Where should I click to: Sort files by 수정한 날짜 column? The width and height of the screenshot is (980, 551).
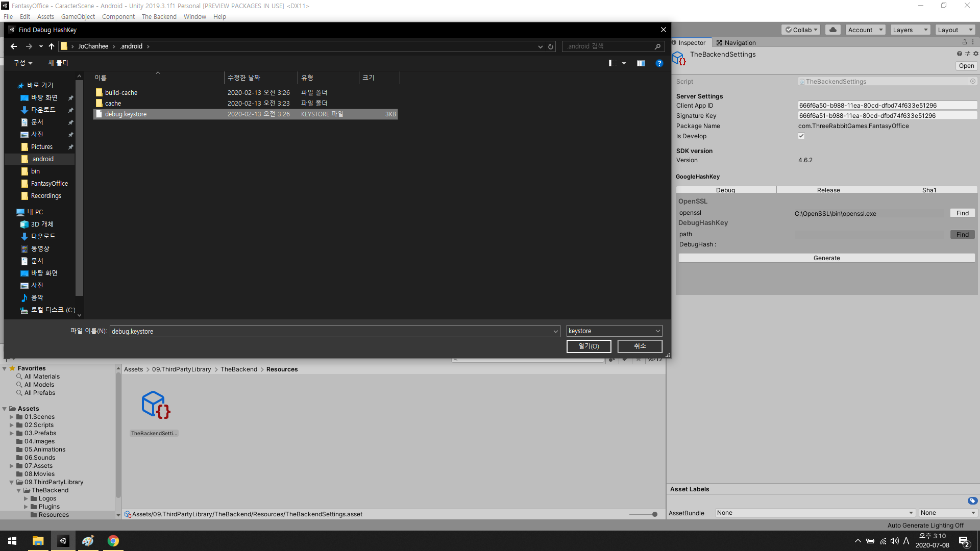click(x=244, y=78)
